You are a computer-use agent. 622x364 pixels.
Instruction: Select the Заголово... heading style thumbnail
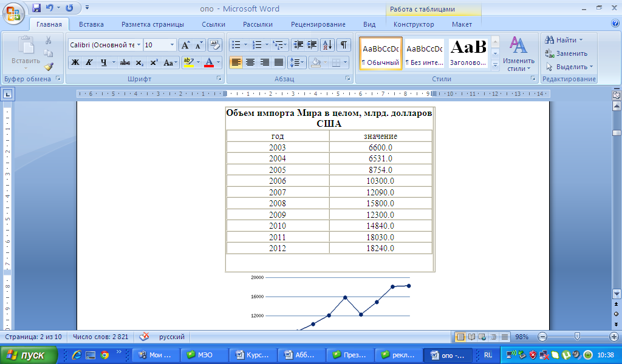coord(468,53)
